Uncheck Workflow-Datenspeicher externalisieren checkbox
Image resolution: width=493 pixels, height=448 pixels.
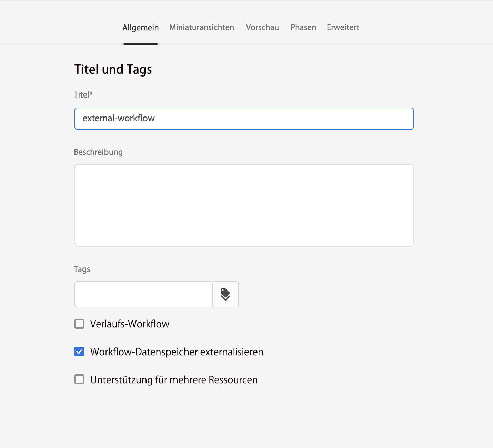79,352
